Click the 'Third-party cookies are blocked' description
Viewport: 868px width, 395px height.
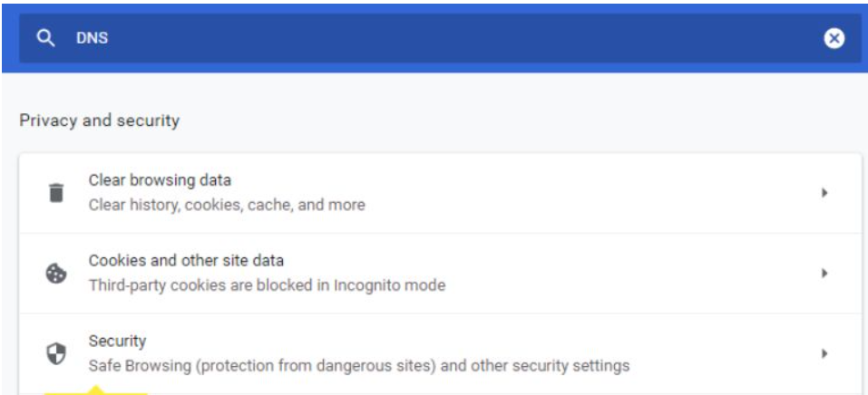point(267,285)
